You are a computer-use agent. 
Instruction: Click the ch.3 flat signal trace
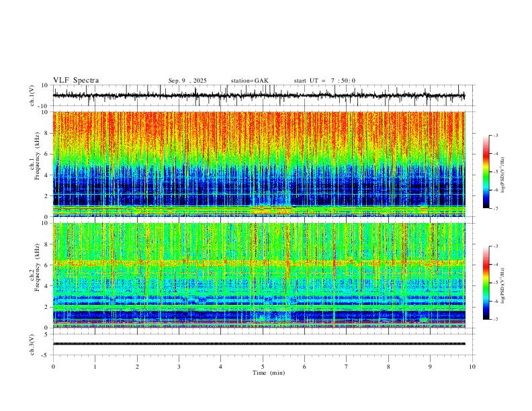click(259, 344)
